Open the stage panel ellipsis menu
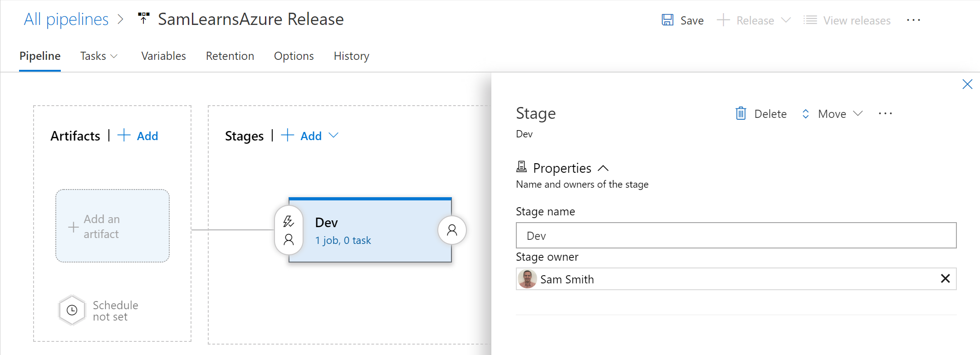Image resolution: width=980 pixels, height=355 pixels. (x=885, y=114)
